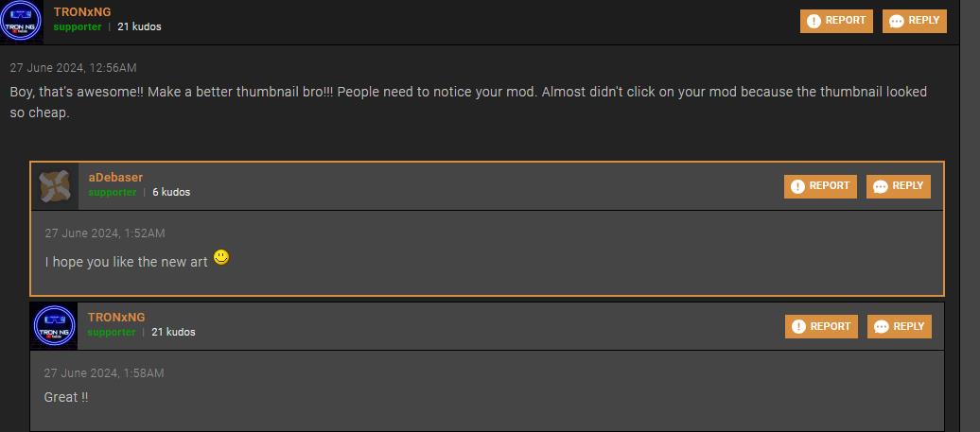Viewport: 980px width, 432px height.
Task: Open TRONxNG username link on first comment
Action: tap(82, 11)
